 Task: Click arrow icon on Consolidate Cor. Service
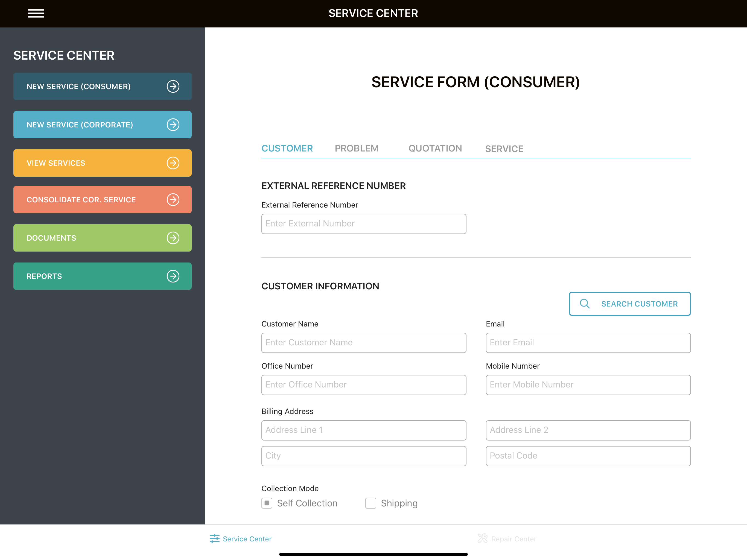[173, 200]
